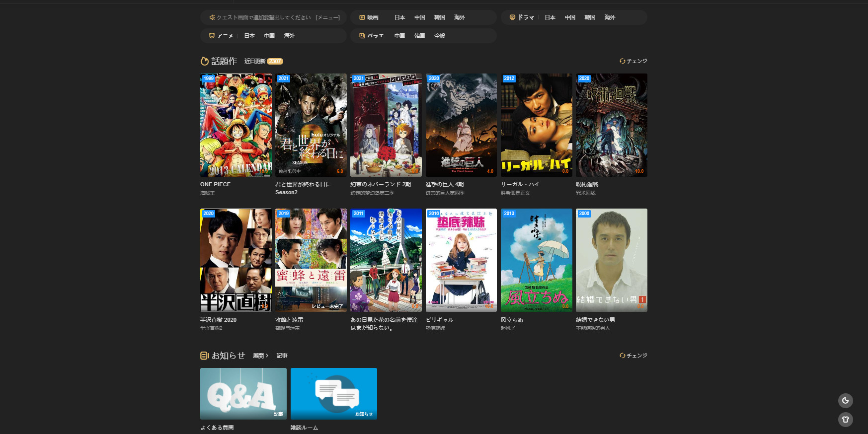Open 半沢直樹 2020 poster
The height and width of the screenshot is (434, 868).
(x=236, y=260)
